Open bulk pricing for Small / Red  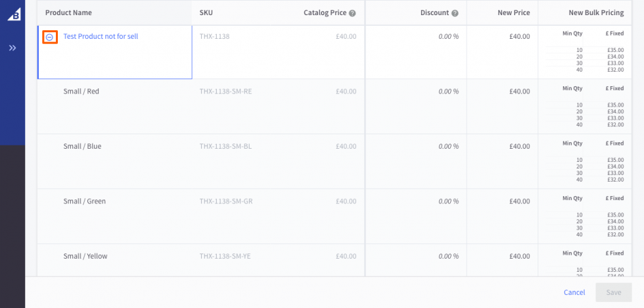pos(591,107)
